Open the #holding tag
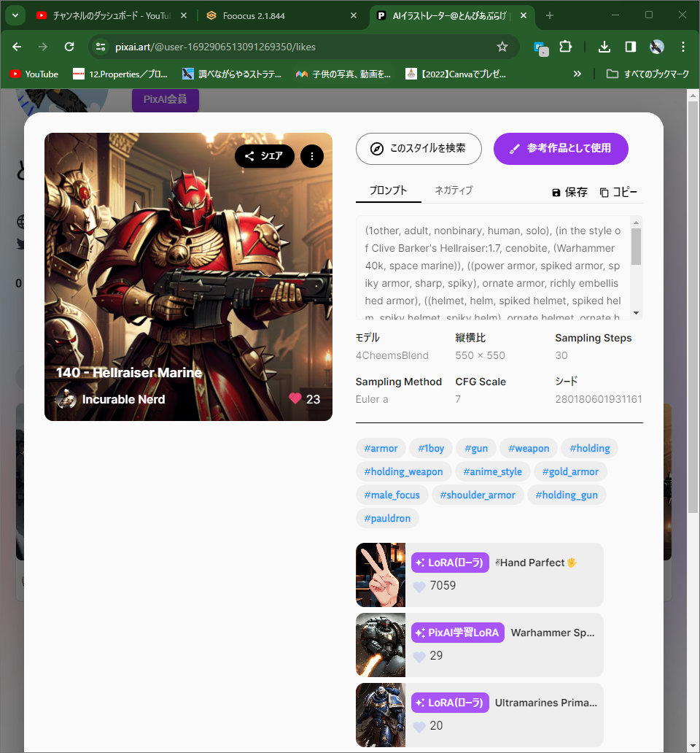Image resolution: width=700 pixels, height=753 pixels. 590,448
